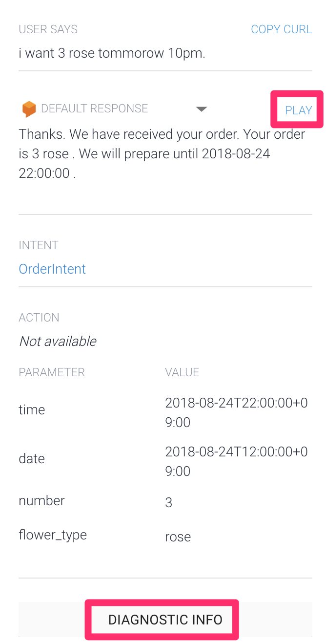The image size is (326, 644).
Task: Click the date parameter row
Action: pos(32,458)
